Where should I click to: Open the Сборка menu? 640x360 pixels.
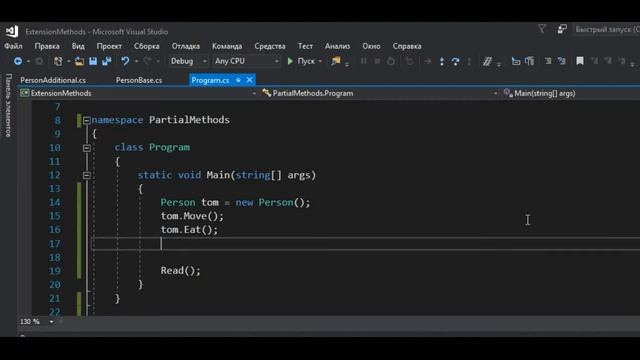point(147,46)
